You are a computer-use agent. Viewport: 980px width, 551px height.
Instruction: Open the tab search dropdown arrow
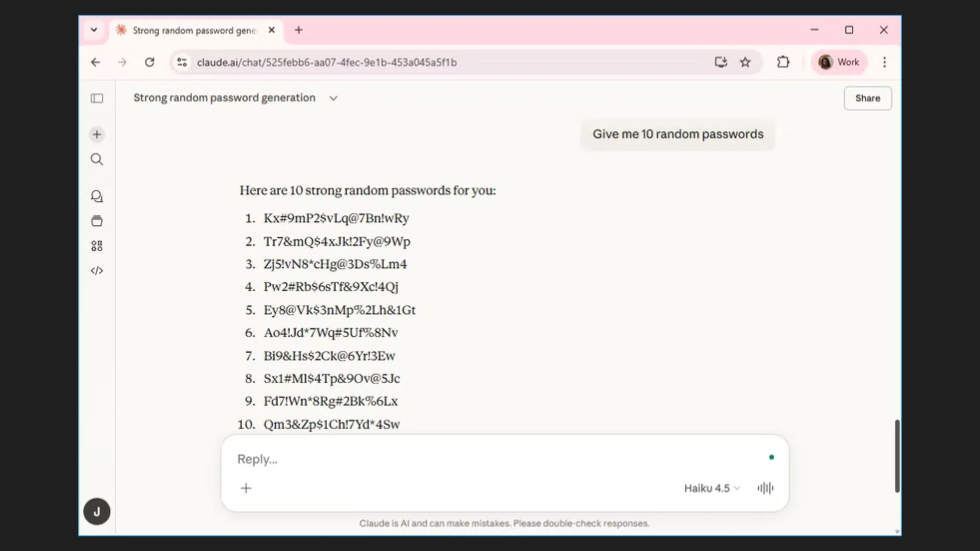coord(94,30)
